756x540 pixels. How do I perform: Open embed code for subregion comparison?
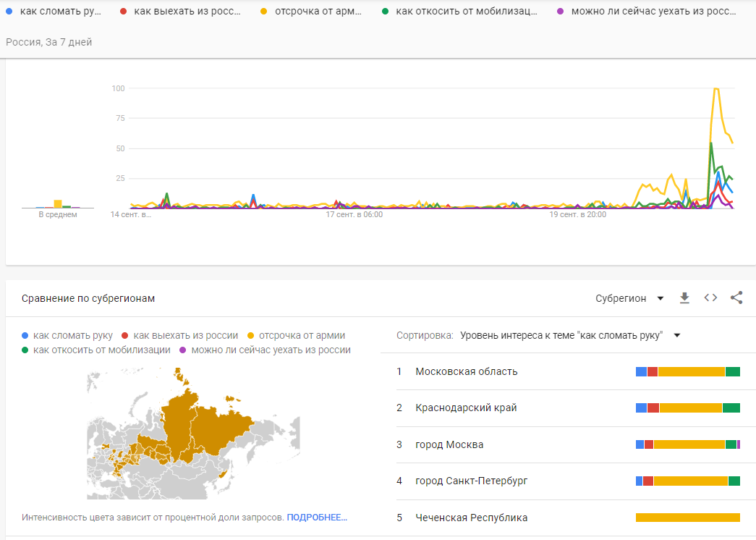coord(710,298)
